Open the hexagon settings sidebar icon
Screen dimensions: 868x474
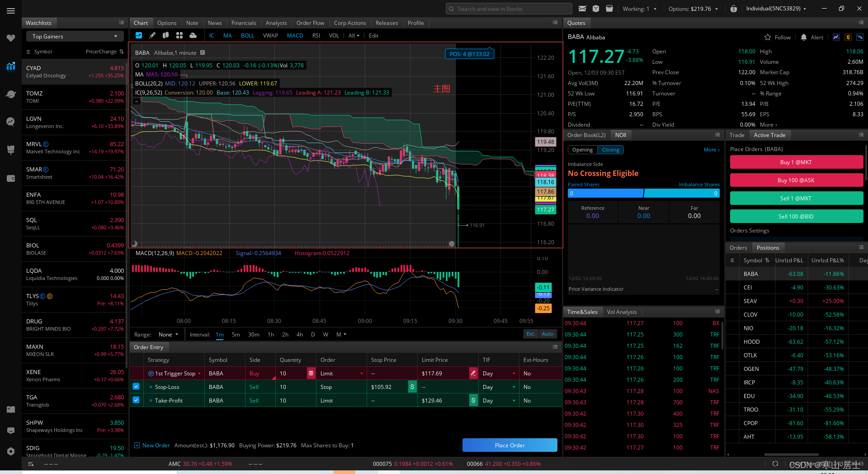click(11, 451)
